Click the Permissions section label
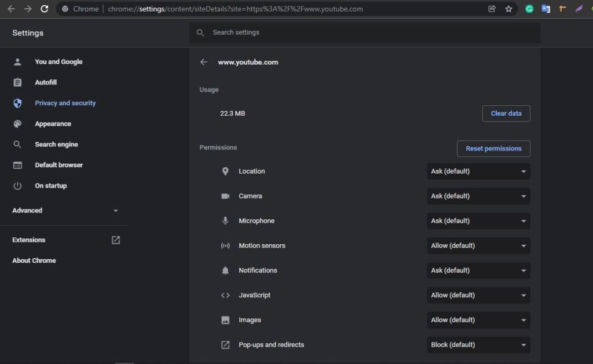 pyautogui.click(x=218, y=148)
